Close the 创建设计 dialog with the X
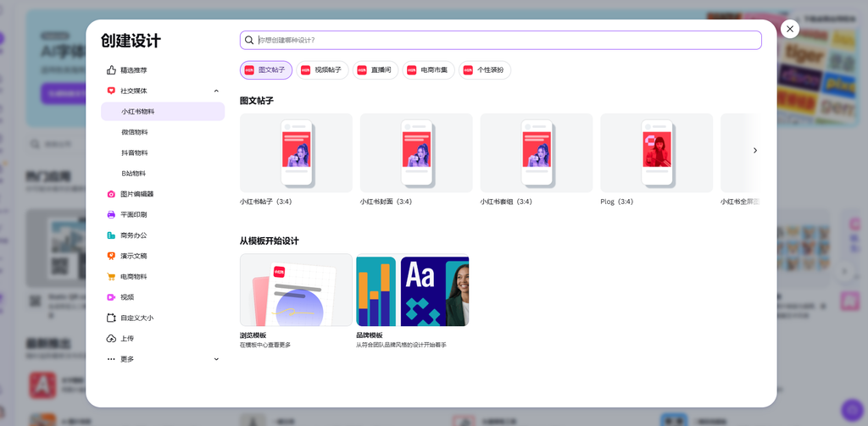 coord(790,29)
